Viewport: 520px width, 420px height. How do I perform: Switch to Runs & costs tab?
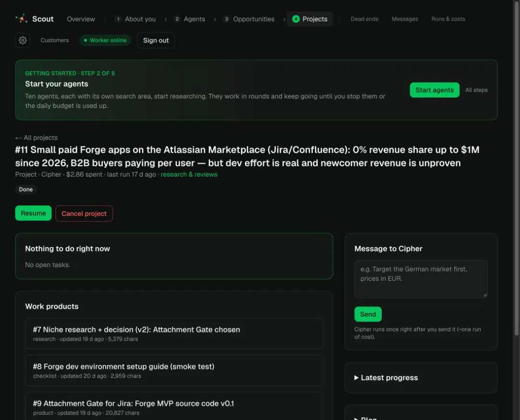coord(448,19)
